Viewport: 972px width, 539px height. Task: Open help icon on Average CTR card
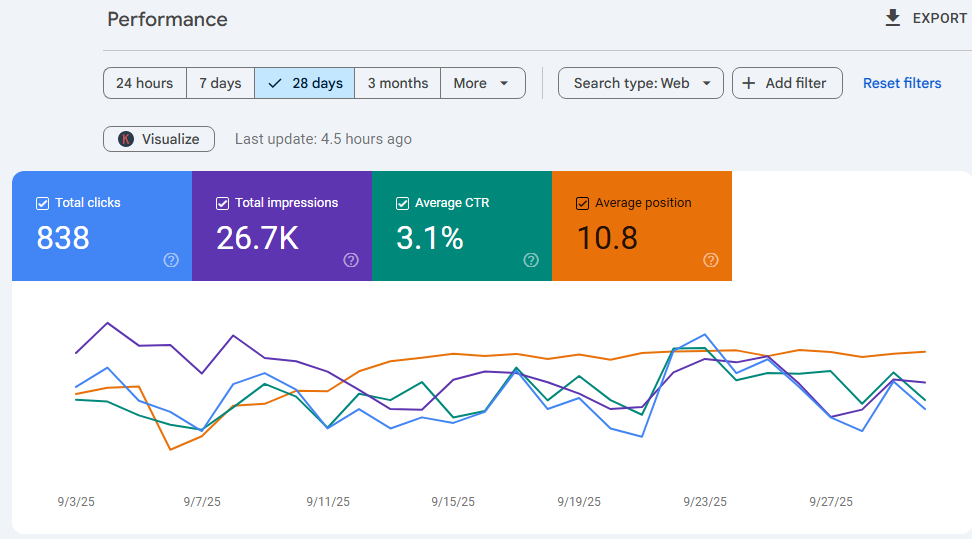click(x=531, y=260)
